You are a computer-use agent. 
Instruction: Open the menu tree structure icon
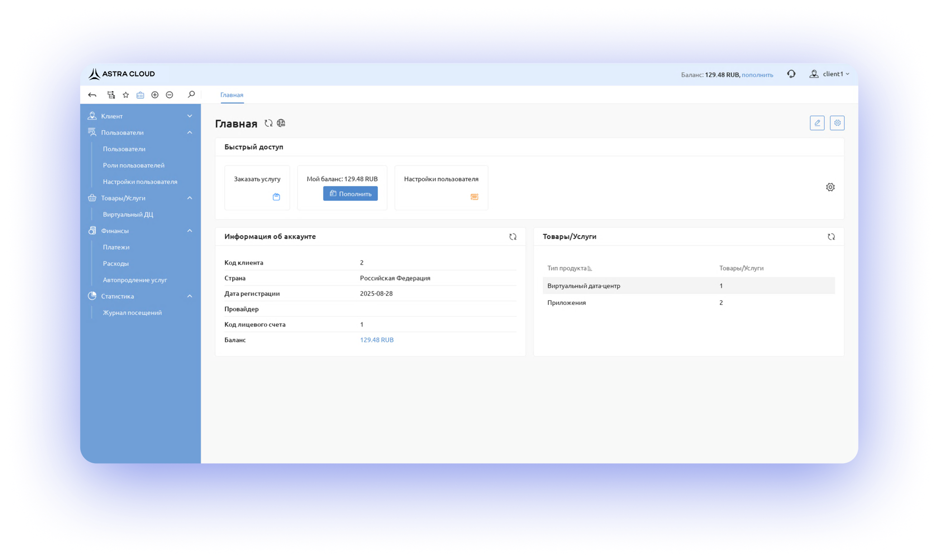point(111,95)
